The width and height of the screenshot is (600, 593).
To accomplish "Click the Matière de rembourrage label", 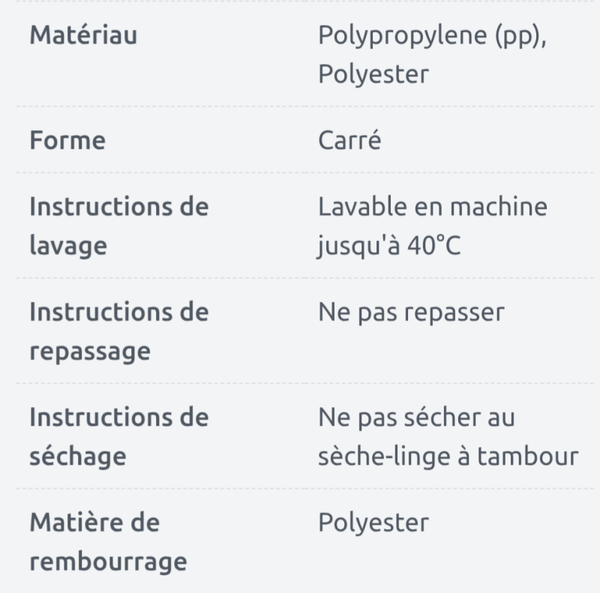I will pyautogui.click(x=108, y=542).
